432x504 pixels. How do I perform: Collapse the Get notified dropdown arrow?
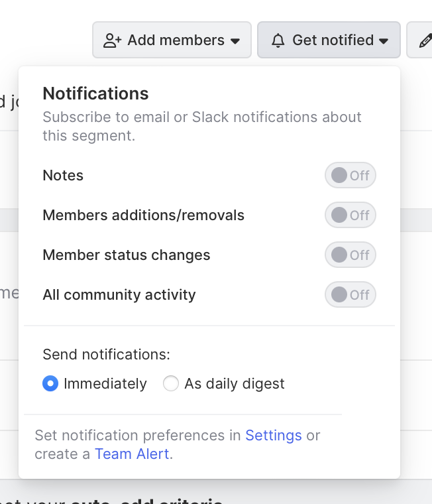point(384,40)
